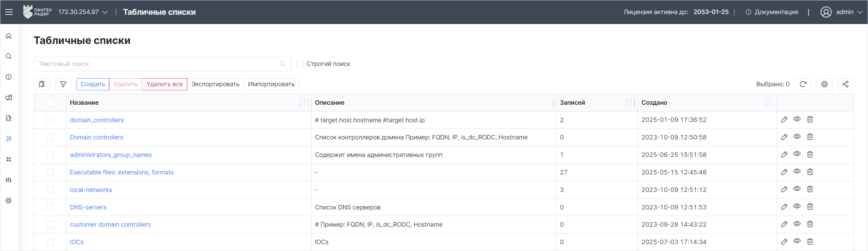This screenshot has height=251, width=868.
Task: Toggle the select-all header checkbox
Action: click(50, 103)
